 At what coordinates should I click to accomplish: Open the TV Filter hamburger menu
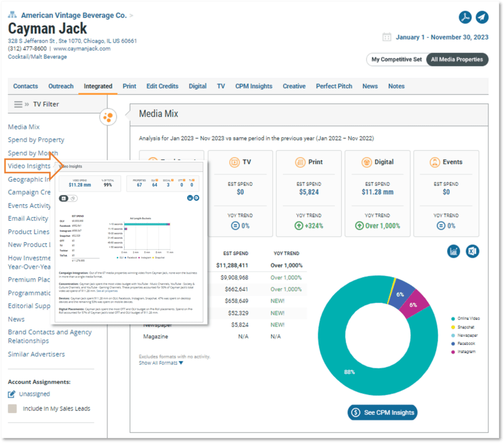point(18,104)
